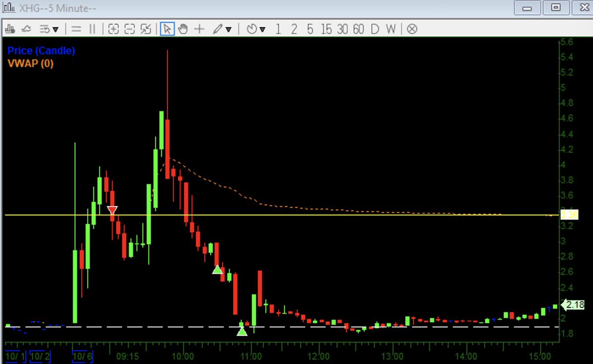Click the 5.6 price axis label
Image resolution: width=593 pixels, height=364 pixels.
click(567, 42)
